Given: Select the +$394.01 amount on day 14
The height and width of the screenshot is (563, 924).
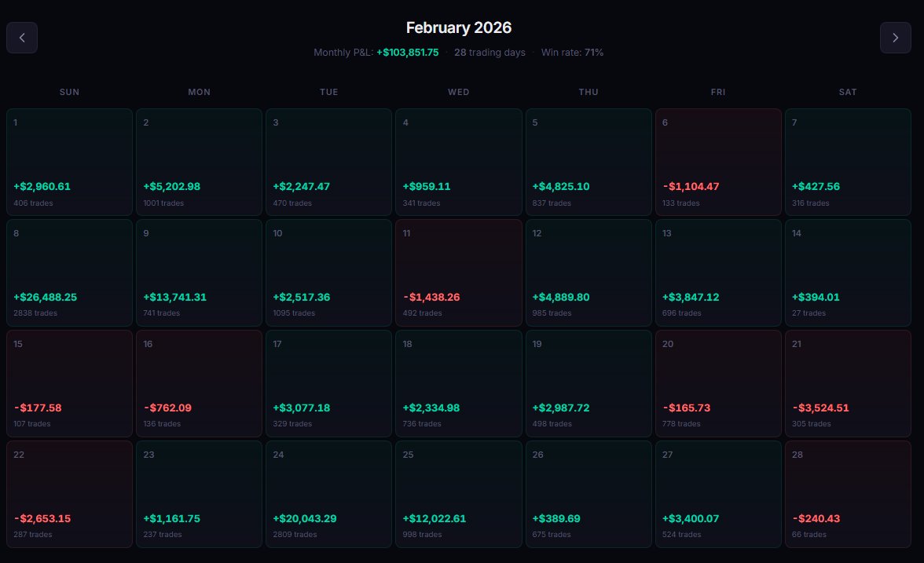Looking at the screenshot, I should click(816, 298).
